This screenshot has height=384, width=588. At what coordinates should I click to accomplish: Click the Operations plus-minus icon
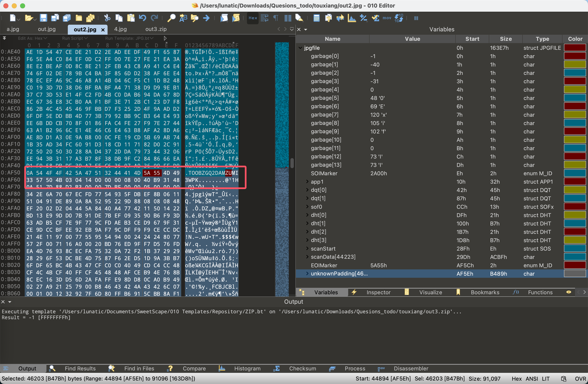[x=363, y=18]
